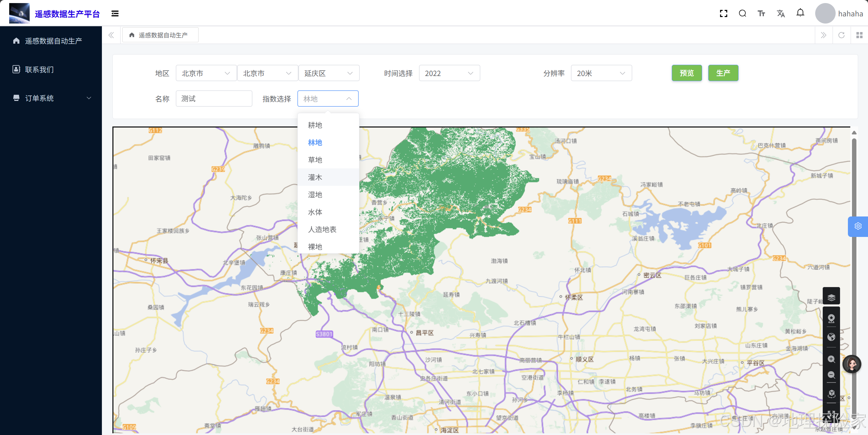
Task: Click the starred location marker icon
Action: point(831,318)
